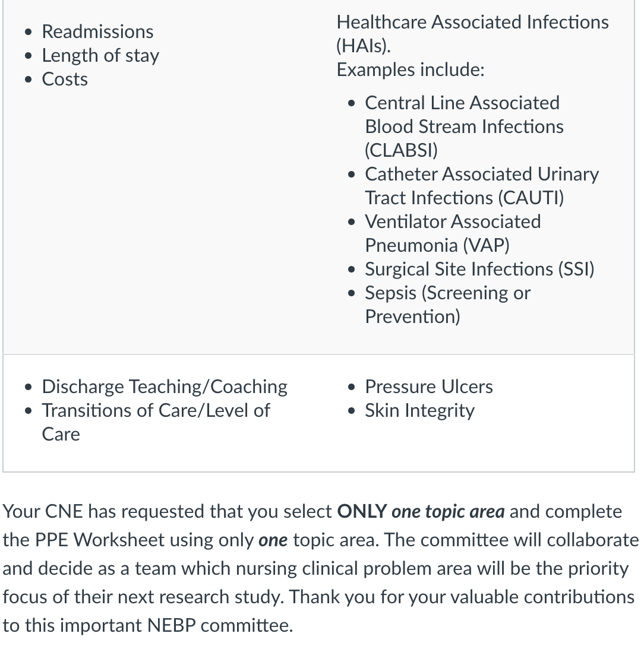The image size is (644, 646).
Task: Click the Readmissions bullet item
Action: point(97,31)
